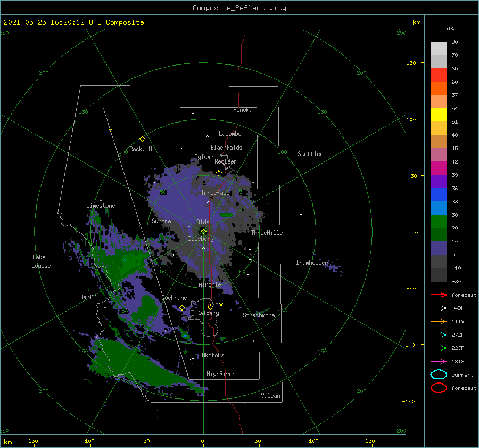Click the red forecast arrow legend icon
Screen dimensions: 479x448
pos(439,295)
